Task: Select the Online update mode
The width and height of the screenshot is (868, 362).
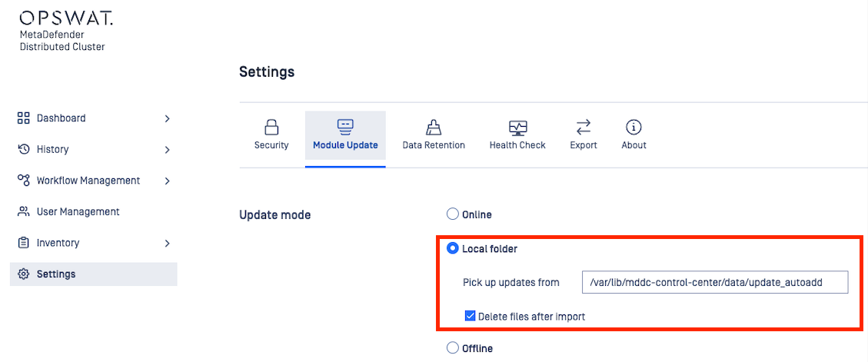Action: click(x=453, y=214)
